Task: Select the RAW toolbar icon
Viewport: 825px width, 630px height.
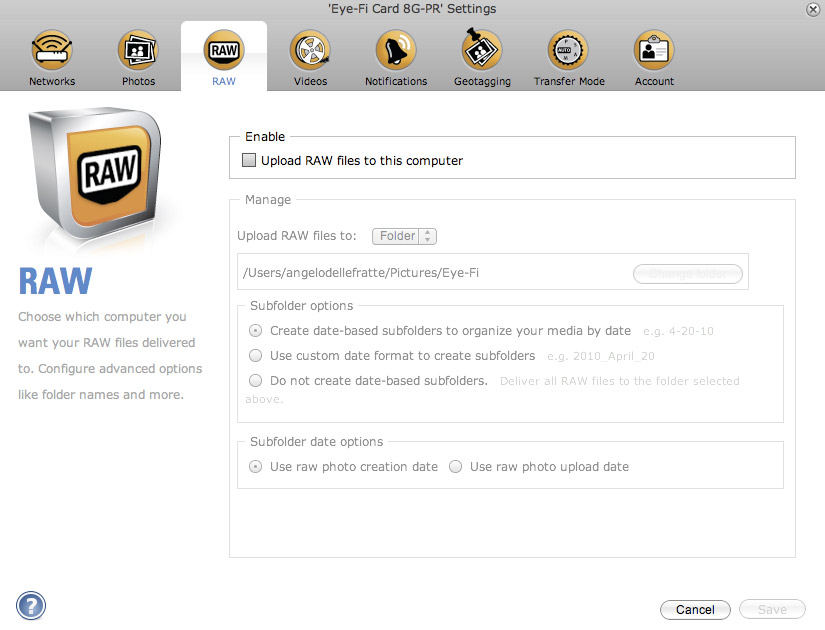Action: (x=224, y=51)
